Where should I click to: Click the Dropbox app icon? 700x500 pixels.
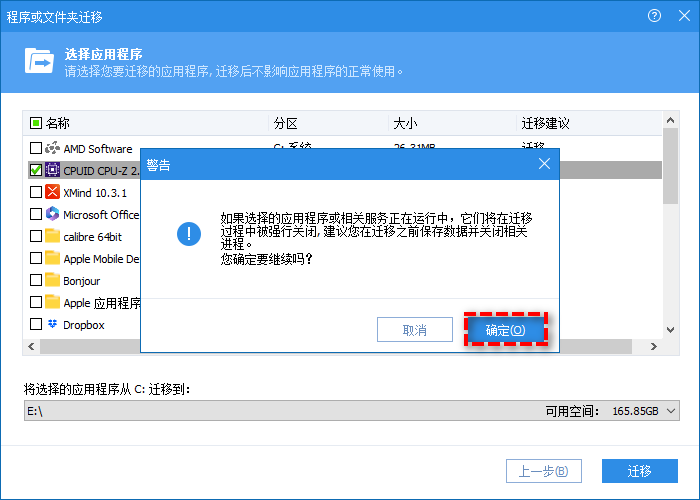52,324
